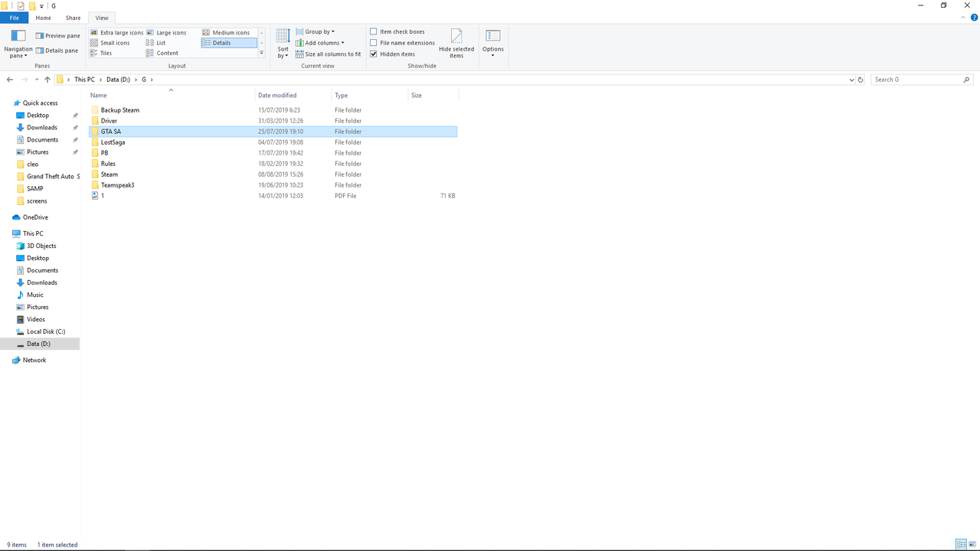Click This PC in the address bar
The height and width of the screenshot is (551, 980).
click(85, 80)
